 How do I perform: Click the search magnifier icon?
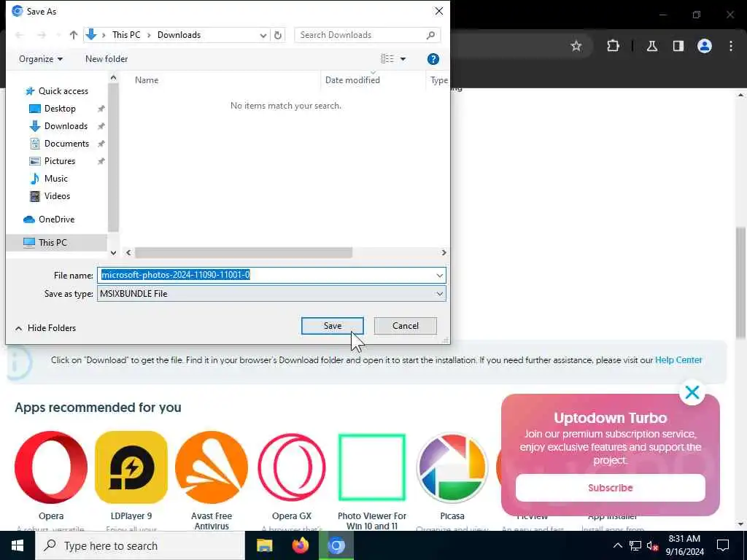[x=430, y=35]
